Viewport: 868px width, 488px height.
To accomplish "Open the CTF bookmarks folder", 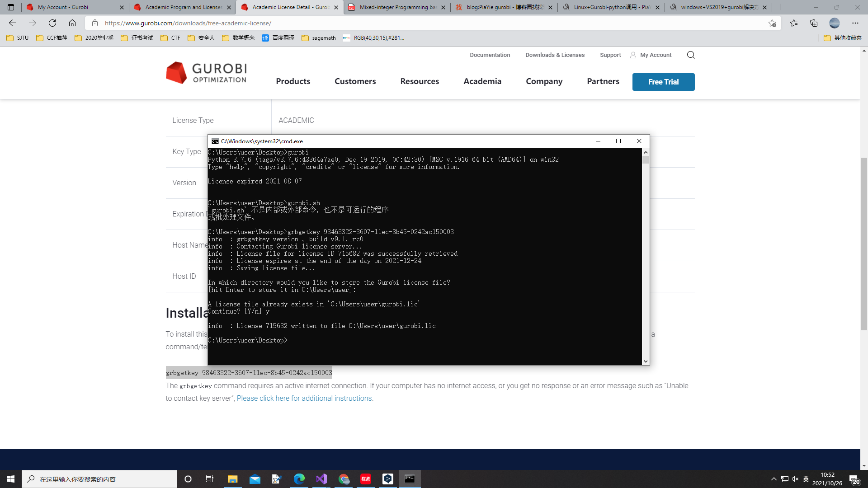I will [x=170, y=38].
